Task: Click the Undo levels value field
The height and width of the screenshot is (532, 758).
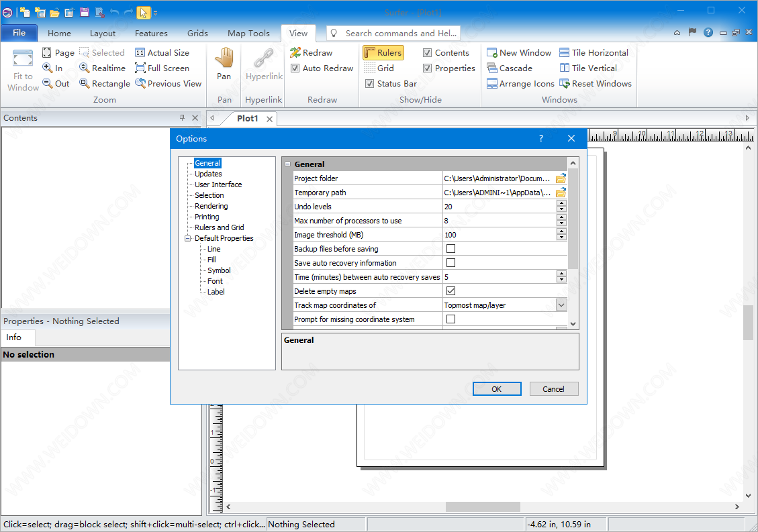Action: 500,207
